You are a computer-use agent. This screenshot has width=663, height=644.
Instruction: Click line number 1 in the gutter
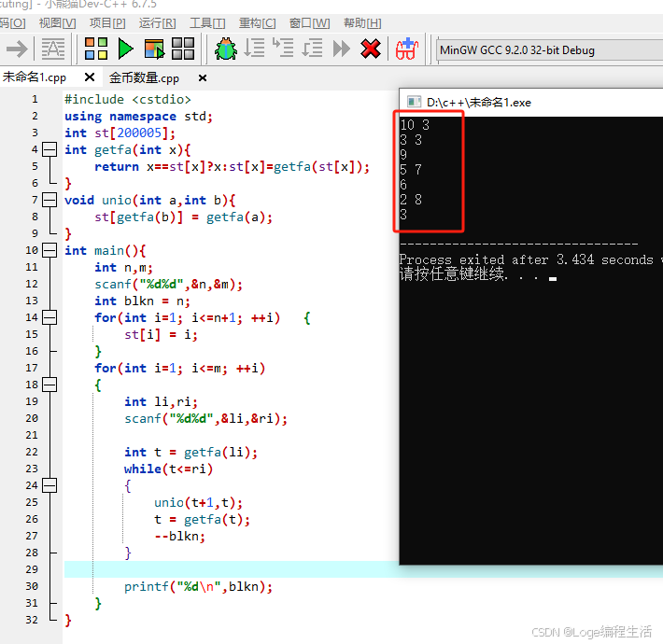(x=35, y=99)
